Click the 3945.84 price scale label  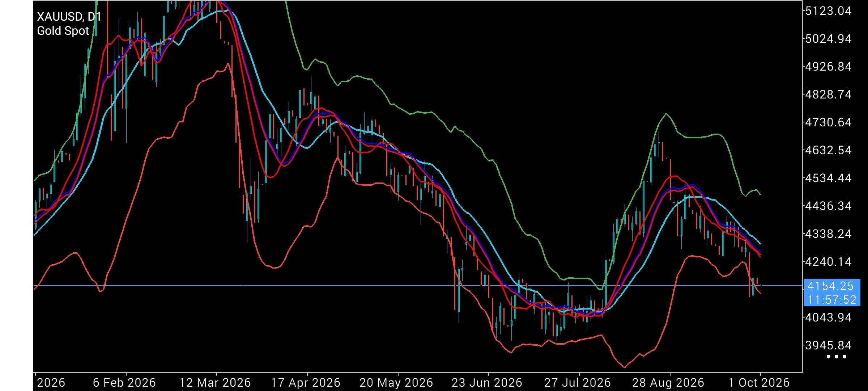point(828,345)
